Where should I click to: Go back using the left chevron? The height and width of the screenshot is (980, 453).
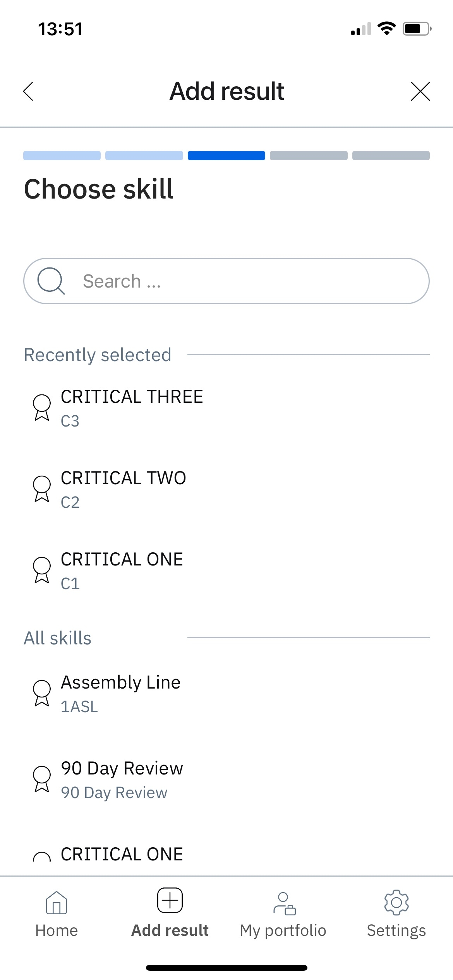[x=28, y=91]
